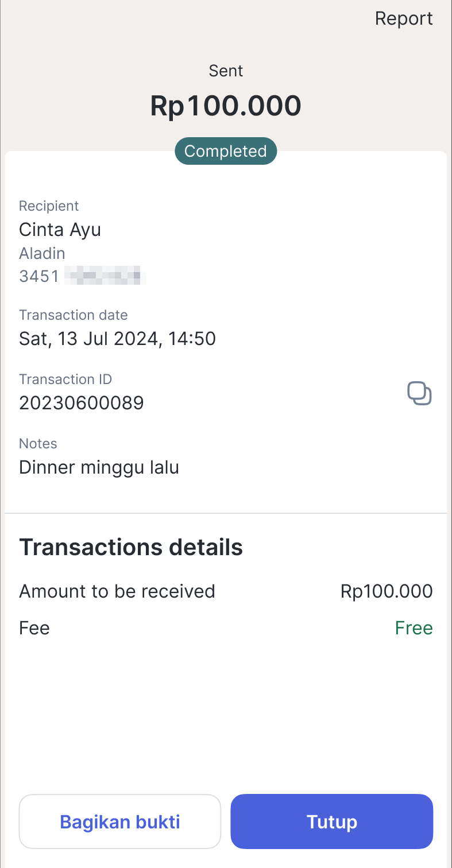The image size is (452, 868).
Task: Open the Report link
Action: tap(404, 18)
